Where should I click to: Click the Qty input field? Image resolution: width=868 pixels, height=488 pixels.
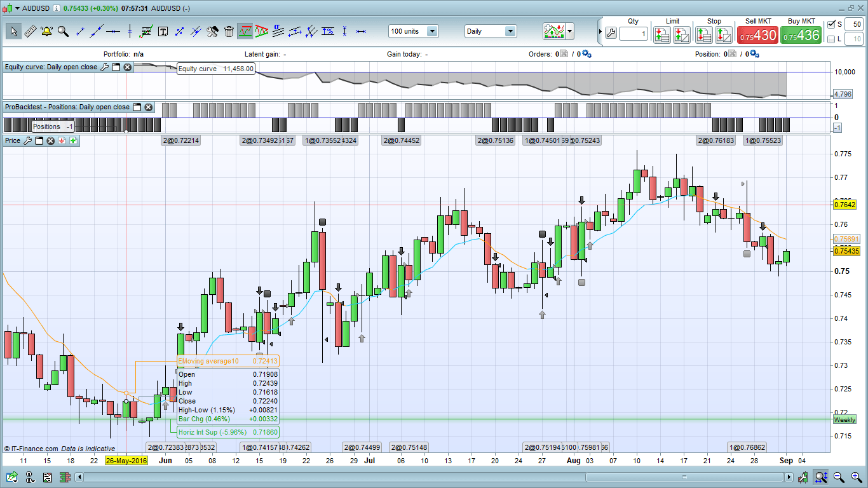633,34
